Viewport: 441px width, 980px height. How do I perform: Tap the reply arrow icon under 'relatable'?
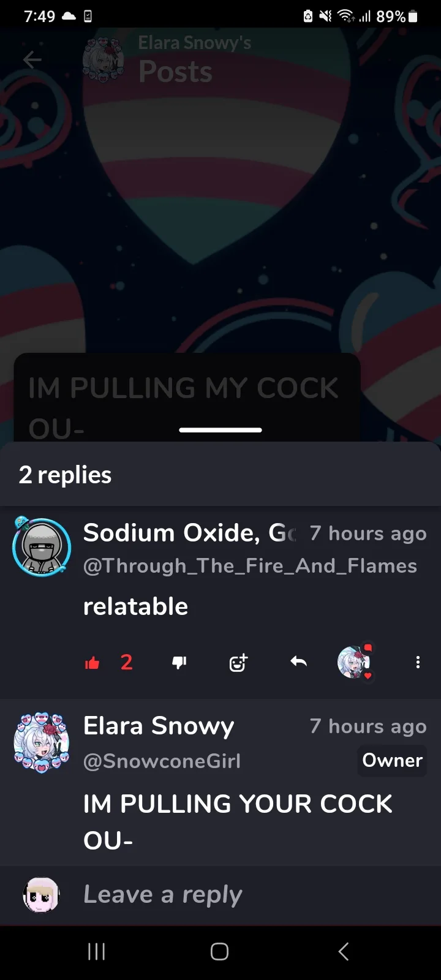point(298,661)
